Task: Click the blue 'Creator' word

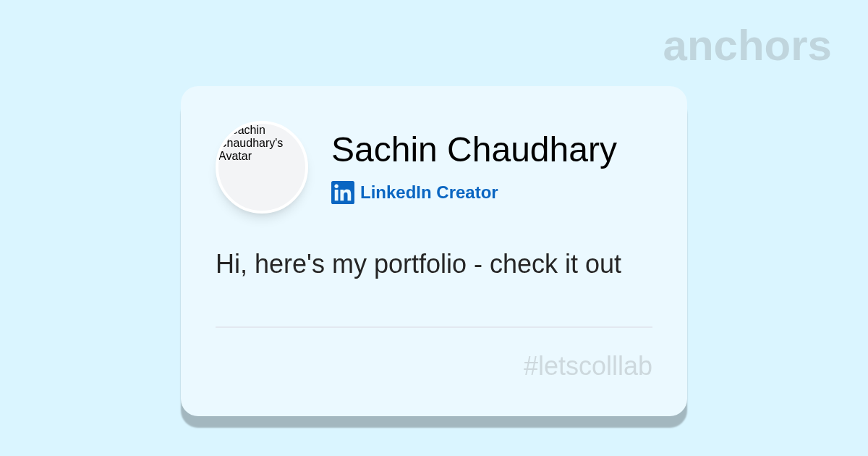Action: point(467,193)
